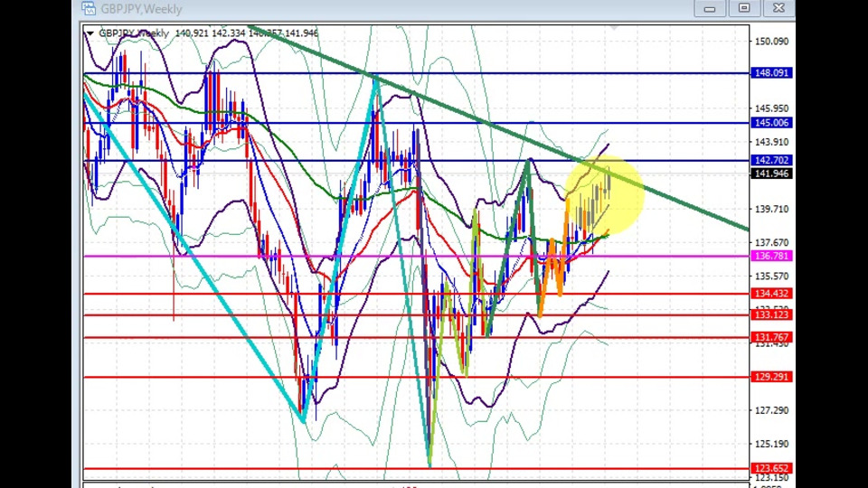Expand the chart dropdown arrow beside GBPJPY label
The height and width of the screenshot is (488, 868).
[90, 33]
